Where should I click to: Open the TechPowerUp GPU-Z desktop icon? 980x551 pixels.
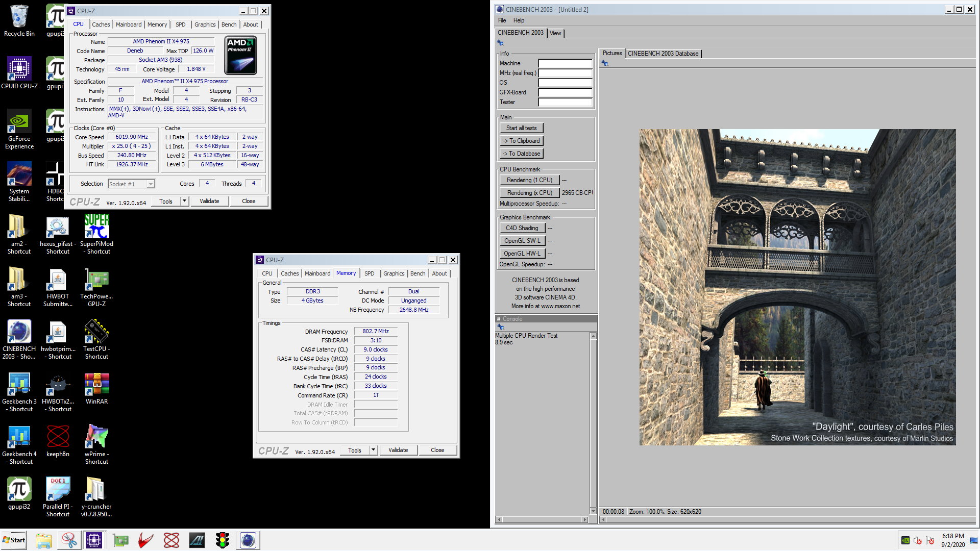(x=96, y=287)
